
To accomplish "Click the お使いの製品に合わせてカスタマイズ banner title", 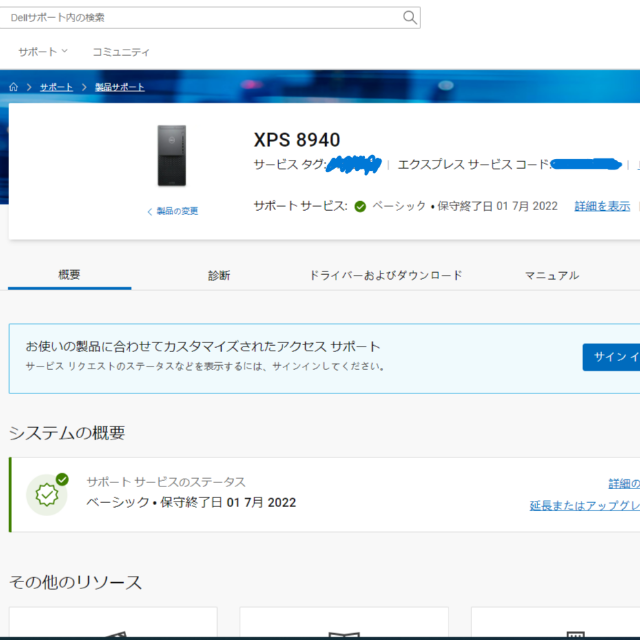I will [203, 347].
